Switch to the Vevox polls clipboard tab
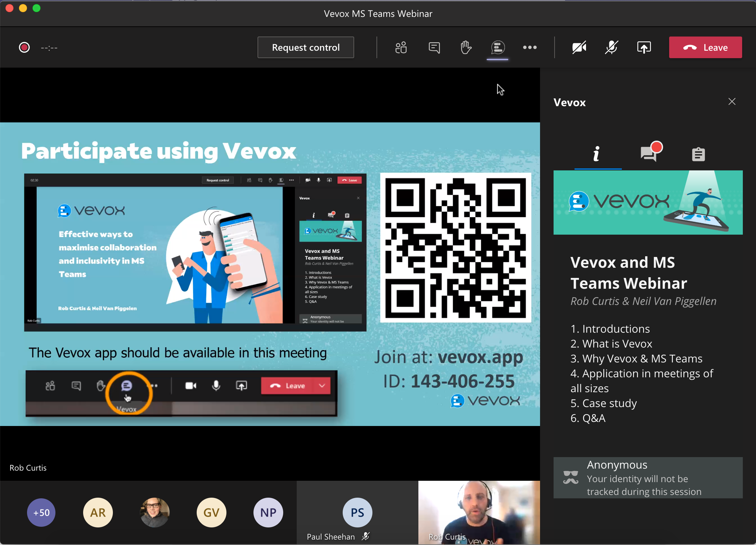This screenshot has height=545, width=756. pos(698,154)
